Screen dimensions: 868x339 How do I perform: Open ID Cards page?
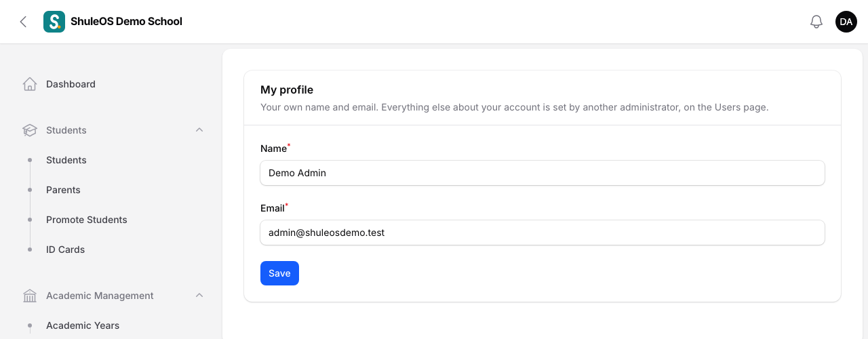[66, 250]
